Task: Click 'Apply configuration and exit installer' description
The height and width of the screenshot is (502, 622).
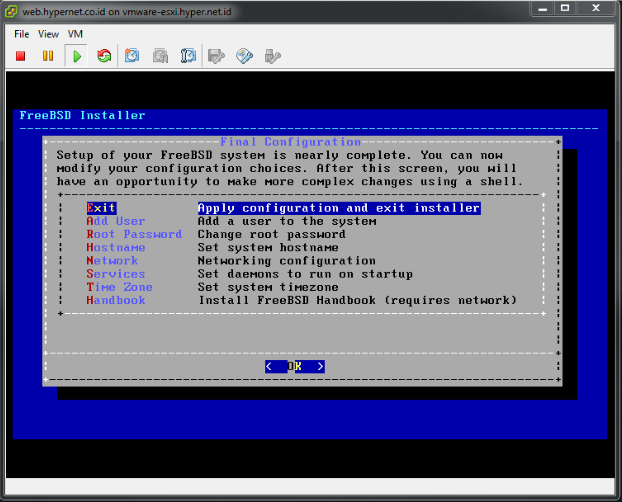Action: click(x=339, y=208)
